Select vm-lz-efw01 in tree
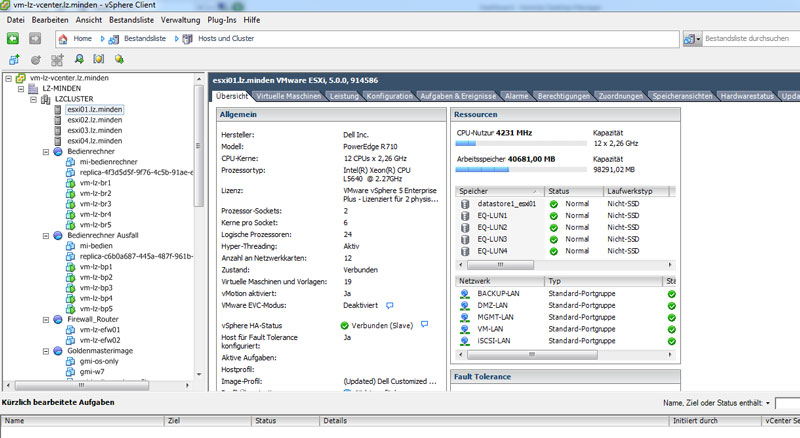The width and height of the screenshot is (800, 438). (x=100, y=330)
